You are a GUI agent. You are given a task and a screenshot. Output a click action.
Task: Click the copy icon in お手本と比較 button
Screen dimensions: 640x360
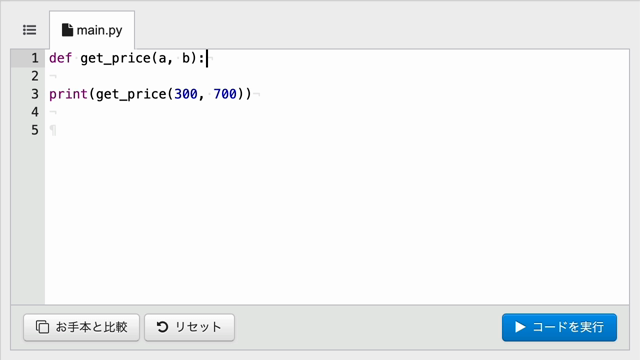pos(42,327)
